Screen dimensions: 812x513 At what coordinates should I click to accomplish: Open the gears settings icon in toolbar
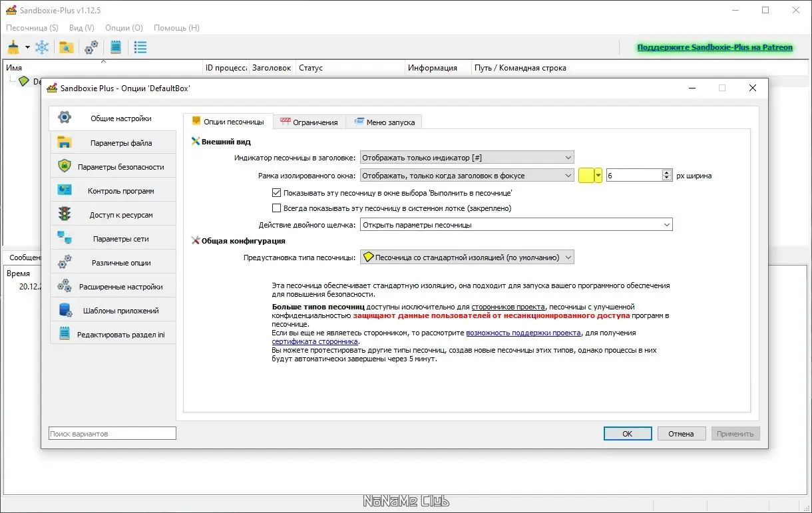91,47
